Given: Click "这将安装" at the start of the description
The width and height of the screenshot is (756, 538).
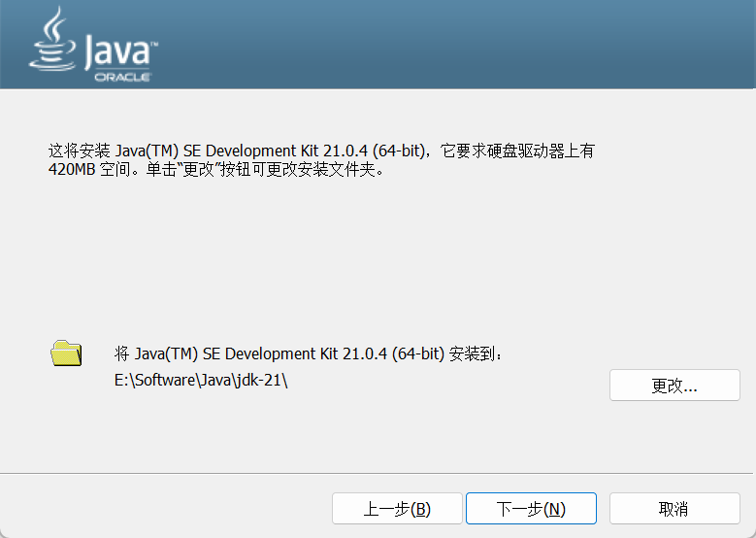Looking at the screenshot, I should click(x=80, y=151).
